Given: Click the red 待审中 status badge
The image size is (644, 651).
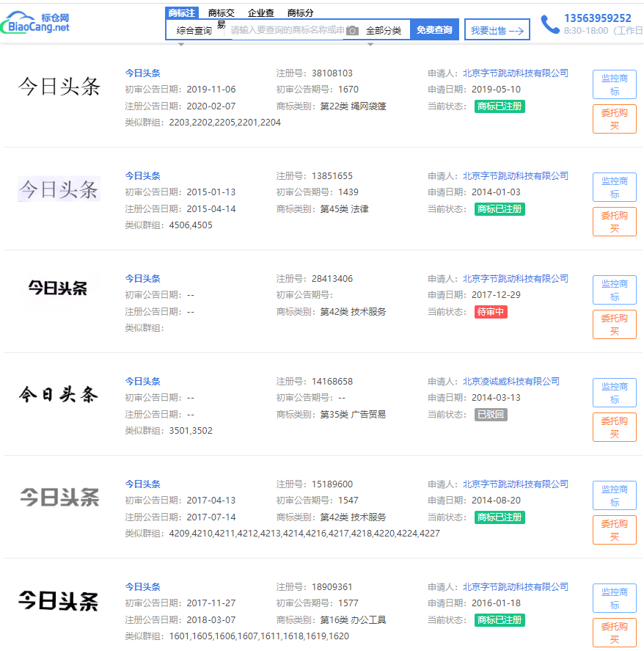Looking at the screenshot, I should (491, 312).
